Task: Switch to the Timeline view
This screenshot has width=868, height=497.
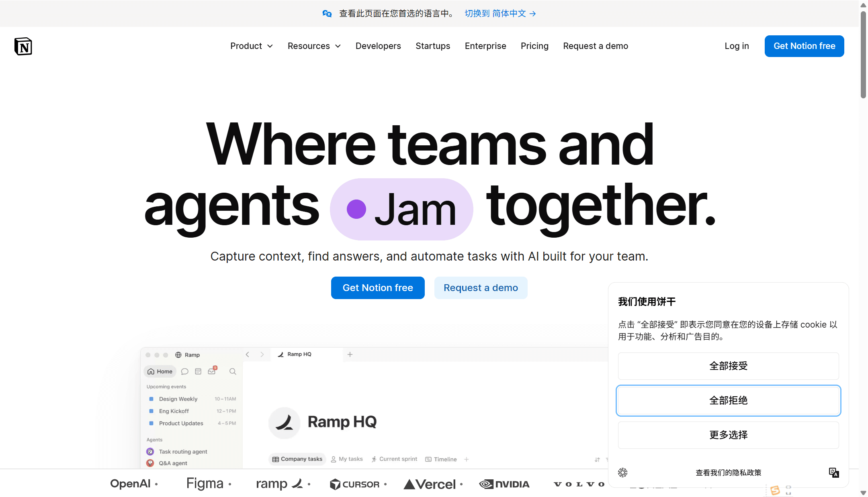Action: tap(441, 459)
